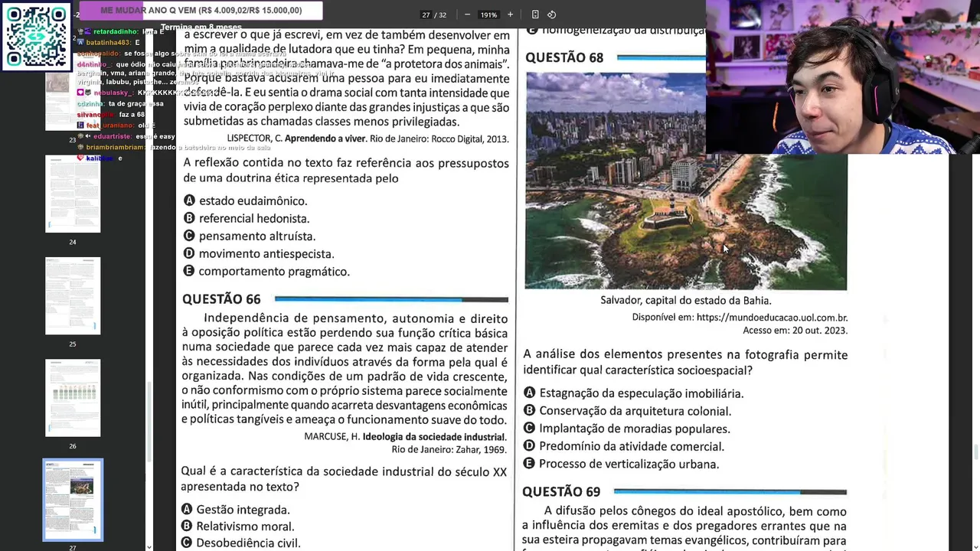This screenshot has width=980, height=551.
Task: Select answer B Relativismo moral
Action: pyautogui.click(x=237, y=526)
